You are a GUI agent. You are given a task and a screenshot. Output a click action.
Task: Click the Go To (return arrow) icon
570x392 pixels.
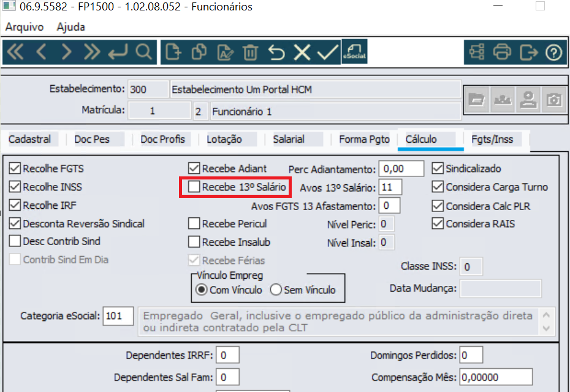point(118,52)
